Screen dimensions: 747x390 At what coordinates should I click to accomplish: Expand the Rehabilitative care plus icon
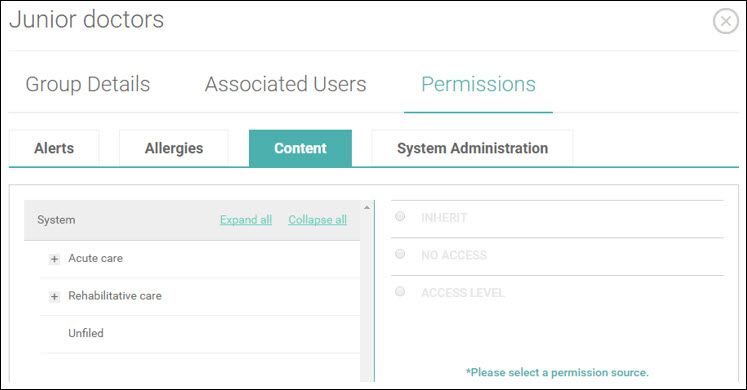coord(54,297)
